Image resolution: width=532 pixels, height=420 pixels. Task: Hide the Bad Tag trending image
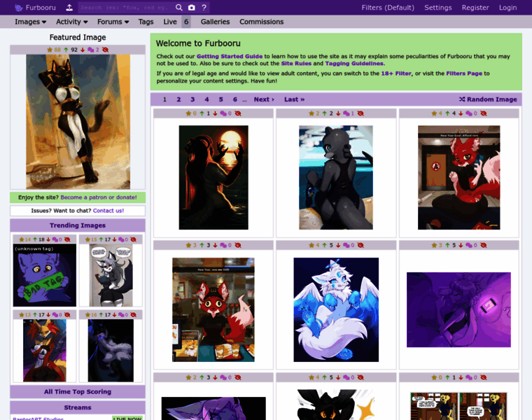(67, 239)
